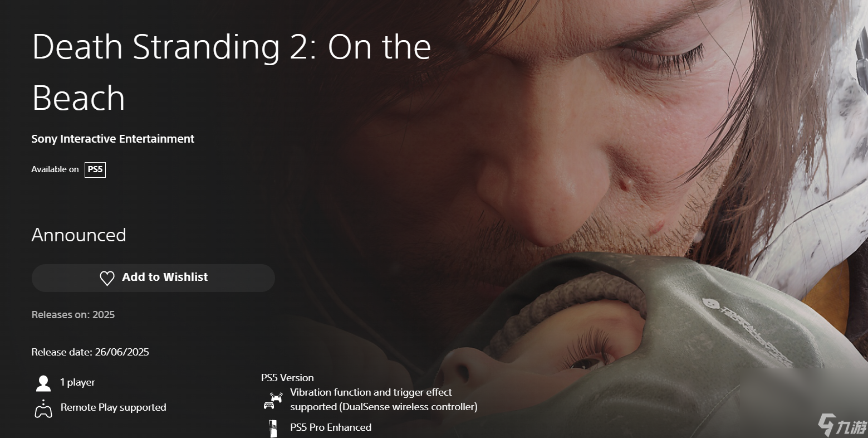Open the Sony Interactive Entertainment publisher link
868x438 pixels.
pos(113,139)
